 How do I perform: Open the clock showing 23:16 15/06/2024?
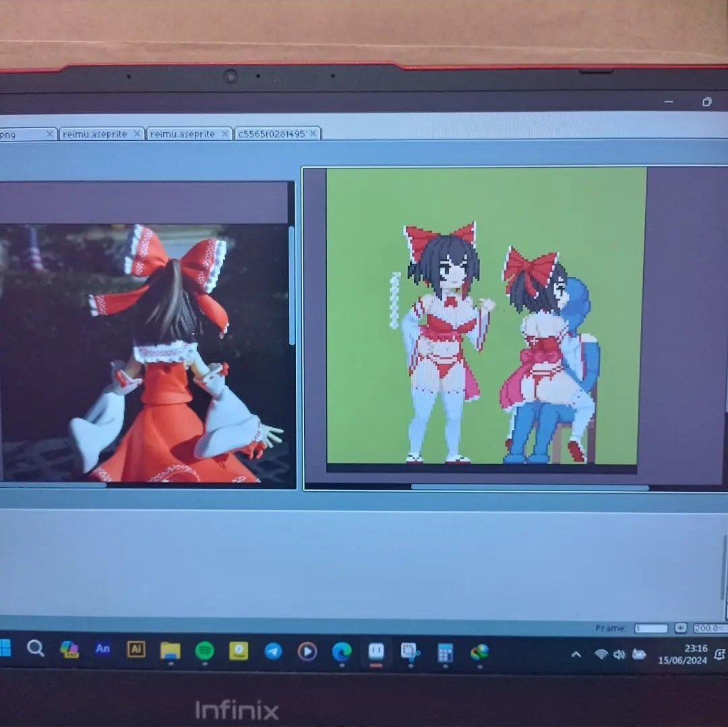682,654
